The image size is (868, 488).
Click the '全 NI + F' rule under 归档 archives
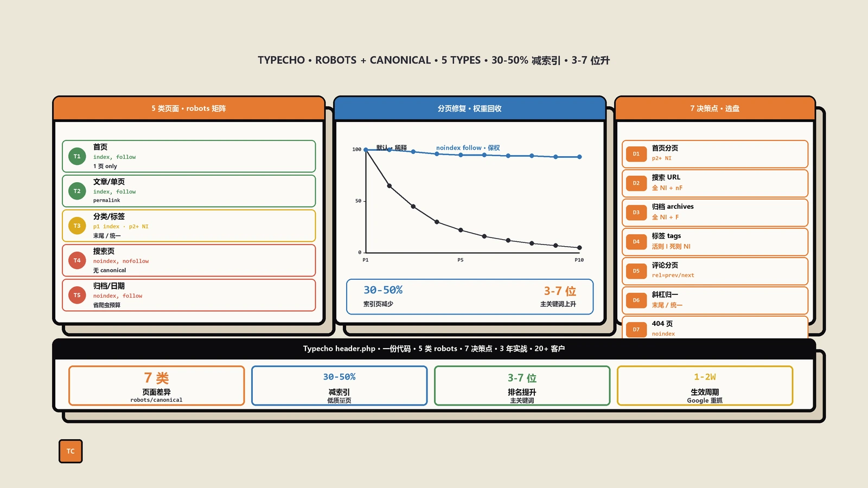[665, 217]
